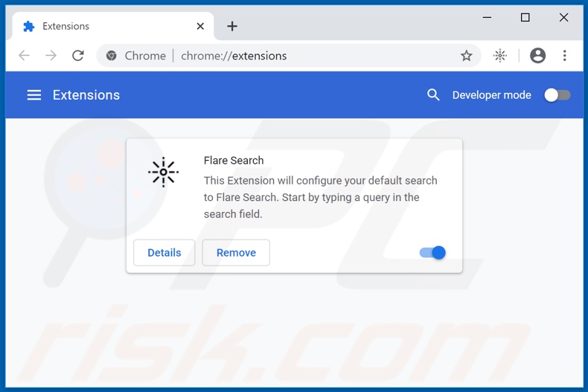Disable the Flare Search extension toggle
Screen dimensions: 588x392
432,253
